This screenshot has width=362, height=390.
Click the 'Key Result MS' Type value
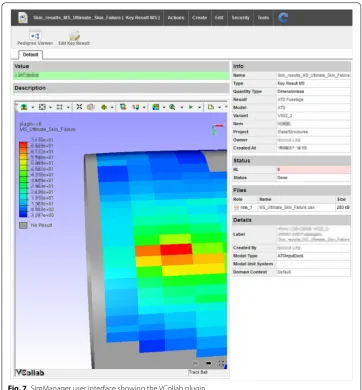pos(291,83)
